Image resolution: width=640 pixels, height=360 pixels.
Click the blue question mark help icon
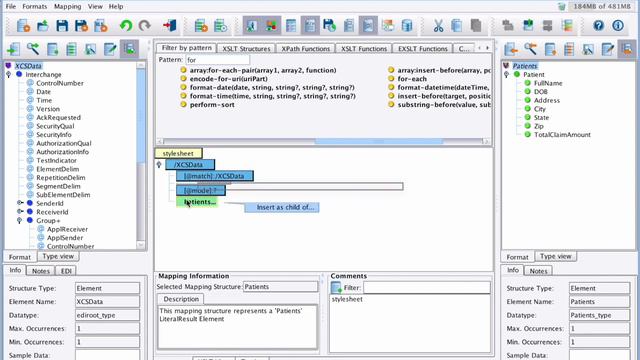(x=598, y=25)
